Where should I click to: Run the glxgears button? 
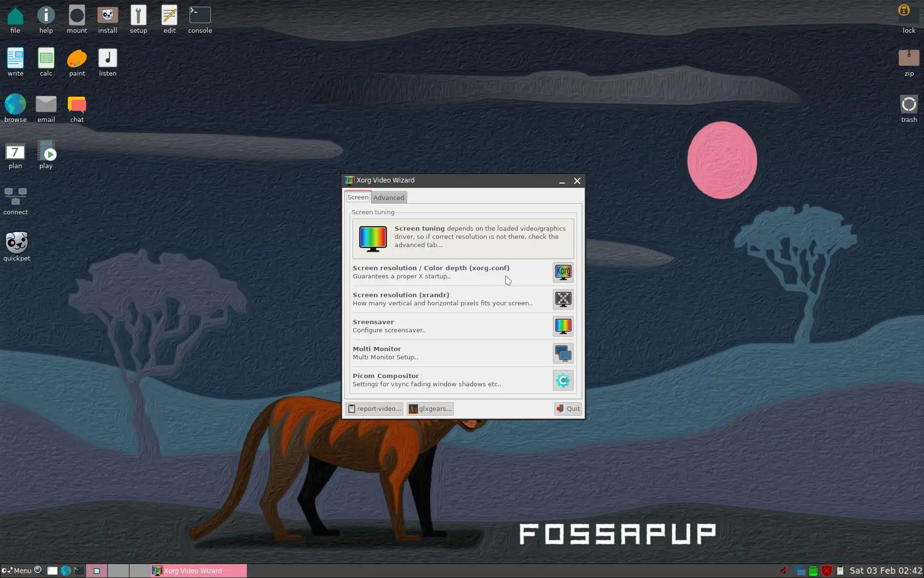tap(430, 409)
